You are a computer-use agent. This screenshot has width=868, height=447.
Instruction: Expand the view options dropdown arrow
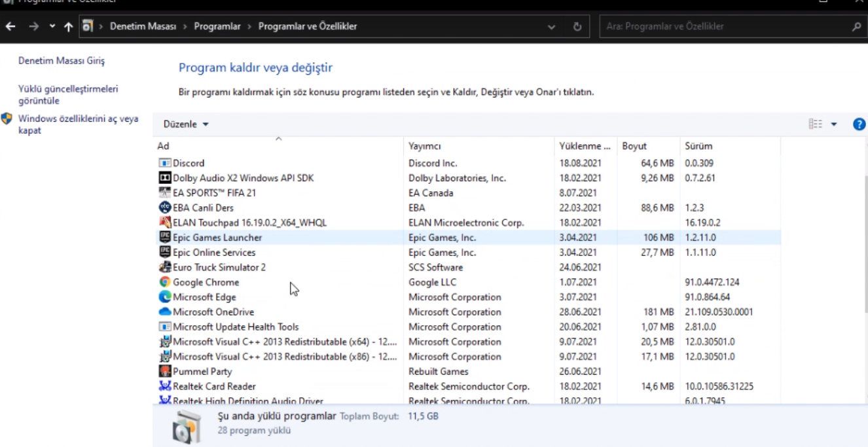click(x=834, y=124)
